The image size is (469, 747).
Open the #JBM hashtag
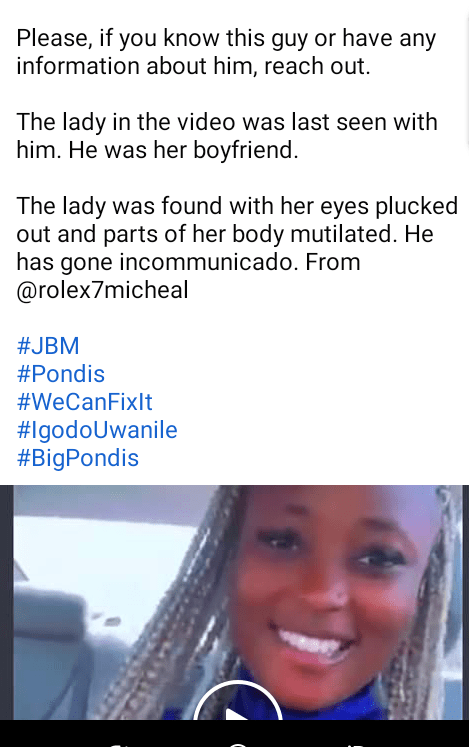coord(48,346)
